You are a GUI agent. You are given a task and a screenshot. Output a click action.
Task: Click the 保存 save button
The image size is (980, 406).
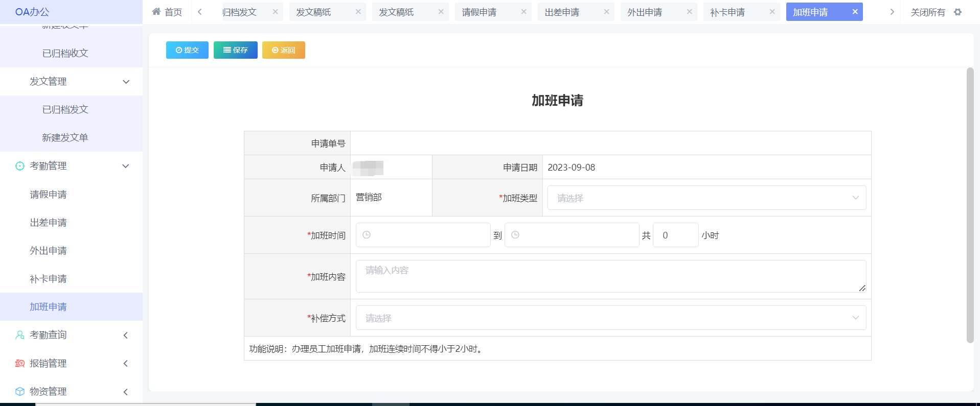point(235,50)
